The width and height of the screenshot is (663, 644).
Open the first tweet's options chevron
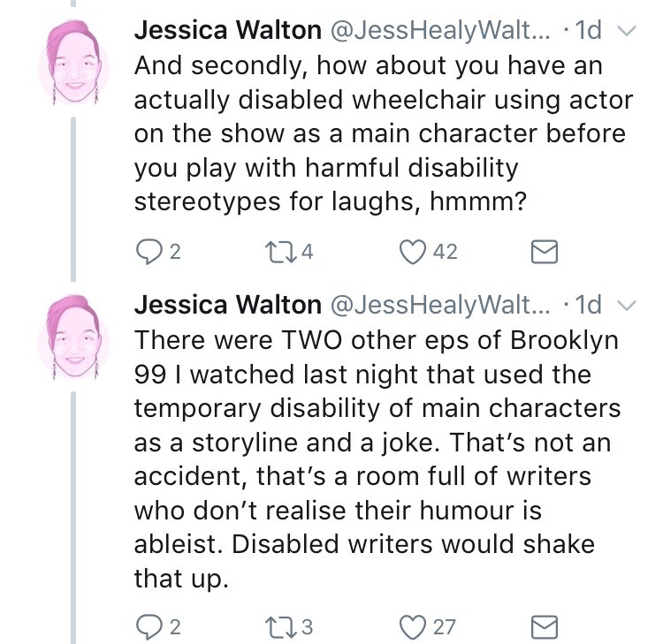(x=625, y=32)
